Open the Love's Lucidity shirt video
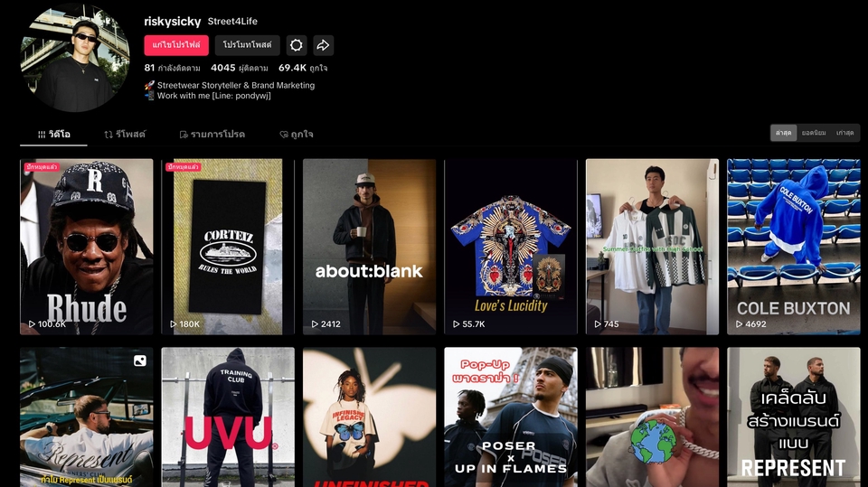Viewport: 868px width, 487px height. point(510,247)
